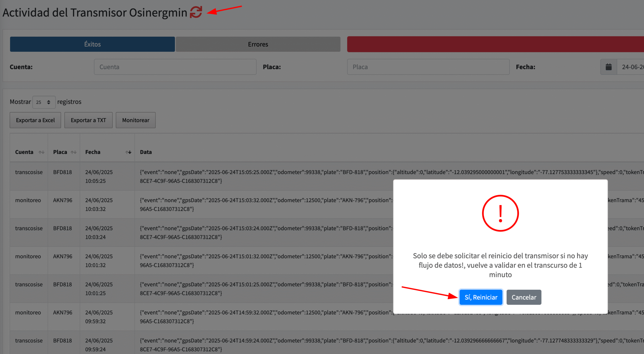
Task: Confirm with Sí, Reiniciar button
Action: 481,297
